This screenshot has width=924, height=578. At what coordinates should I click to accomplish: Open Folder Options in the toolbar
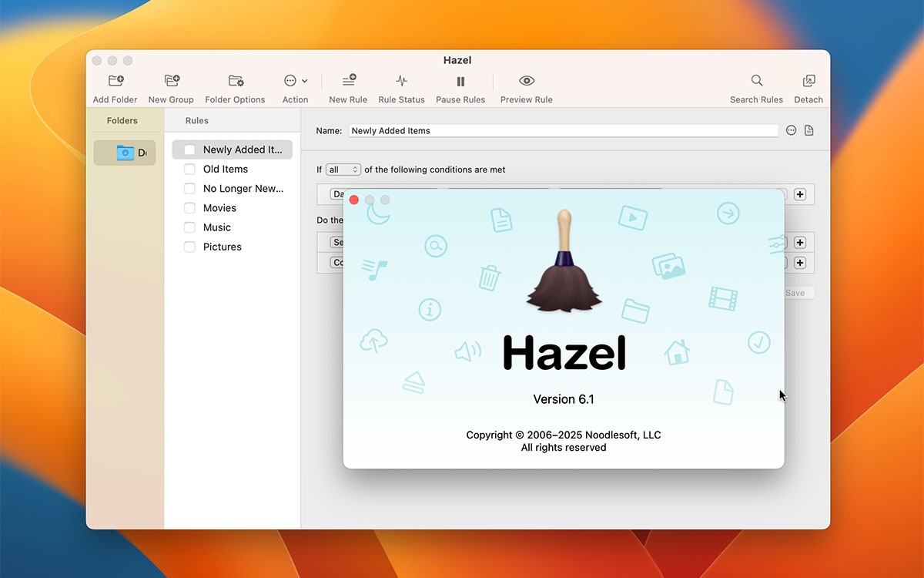point(236,81)
